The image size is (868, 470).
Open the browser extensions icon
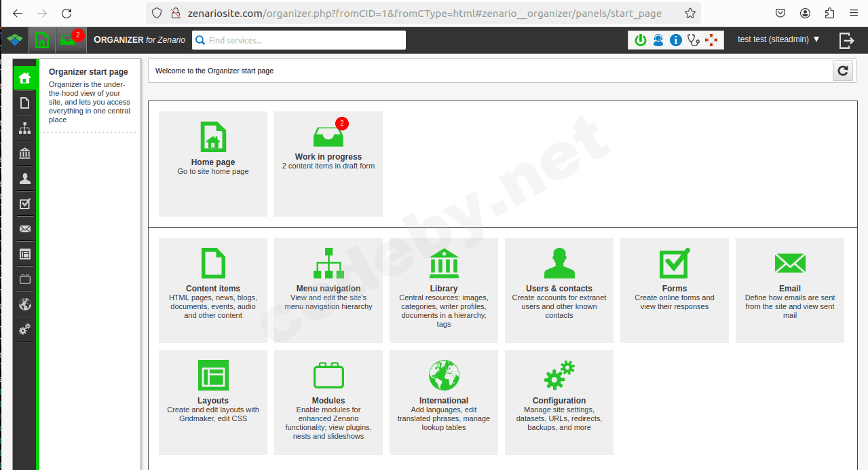(829, 13)
